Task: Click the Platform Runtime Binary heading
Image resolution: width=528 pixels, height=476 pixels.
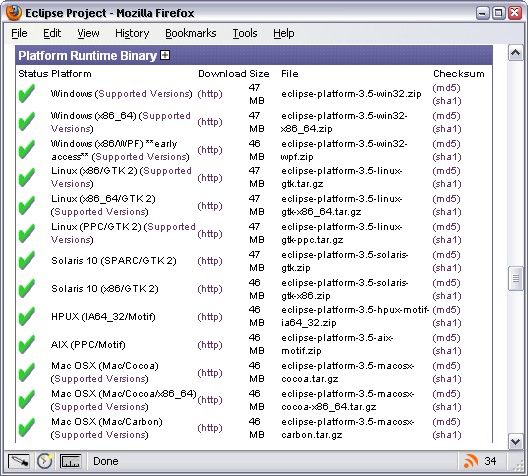Action: 88,56
